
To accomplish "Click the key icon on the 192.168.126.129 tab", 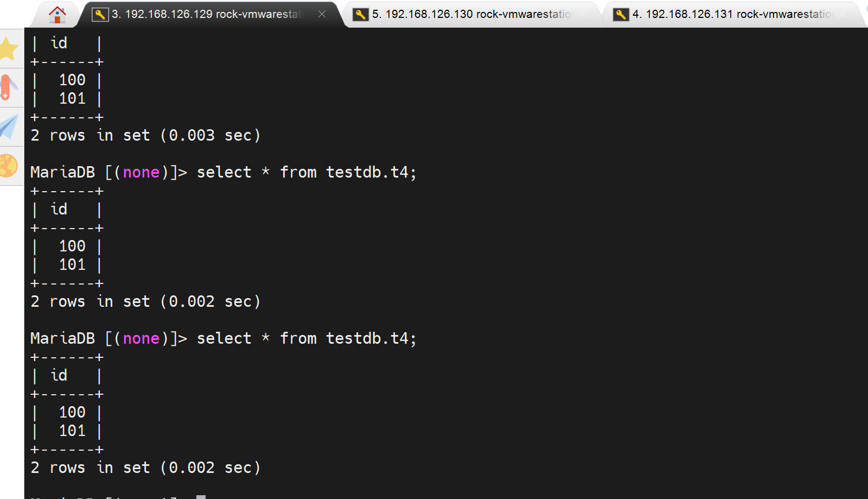I will 100,15.
